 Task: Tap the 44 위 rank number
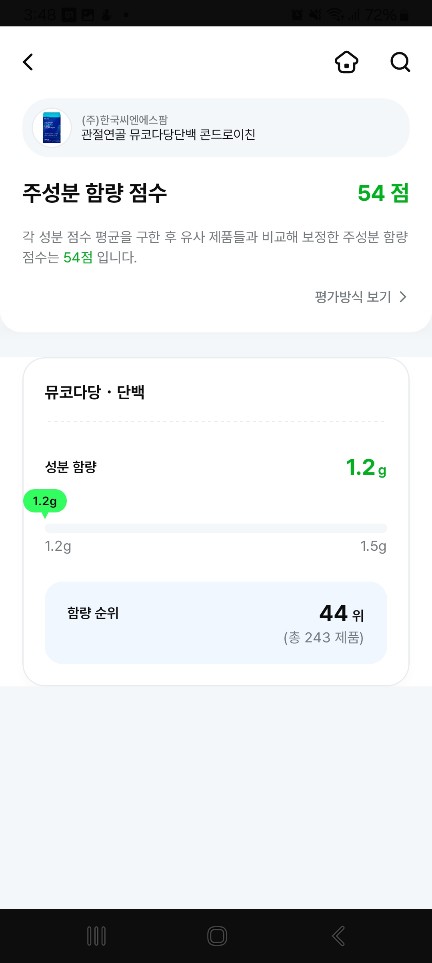341,613
